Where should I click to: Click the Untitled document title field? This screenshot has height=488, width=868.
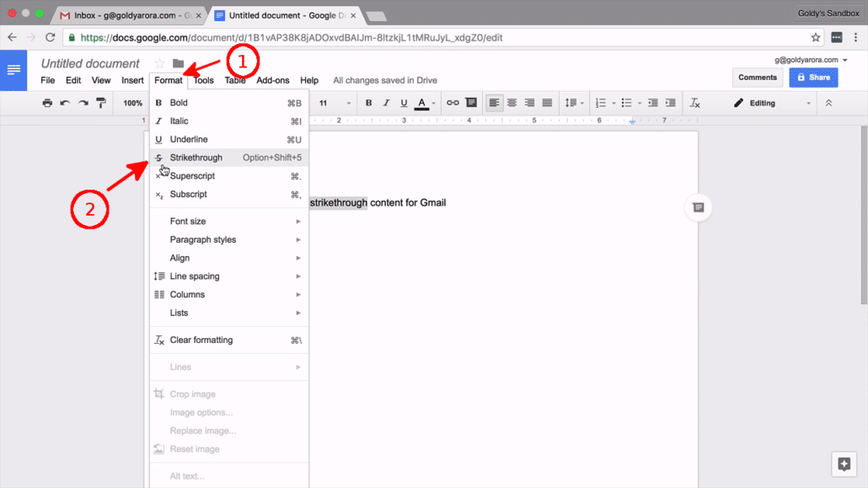(90, 62)
